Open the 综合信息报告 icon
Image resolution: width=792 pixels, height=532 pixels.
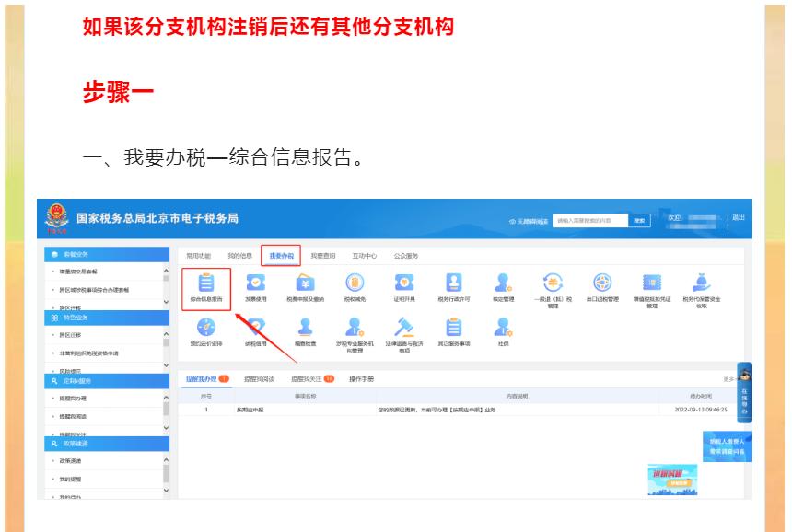[204, 283]
